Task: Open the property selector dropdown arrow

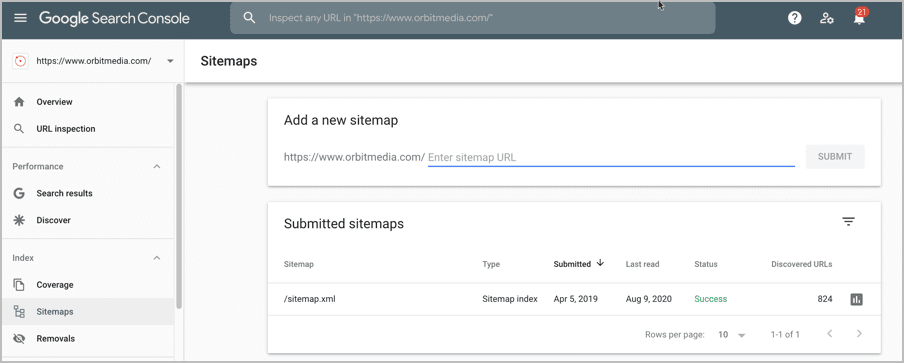Action: 170,61
